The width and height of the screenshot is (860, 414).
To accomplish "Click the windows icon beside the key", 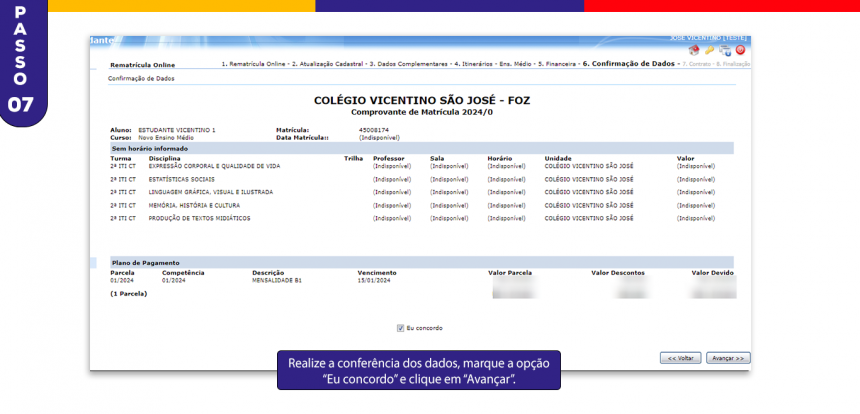I will (725, 50).
